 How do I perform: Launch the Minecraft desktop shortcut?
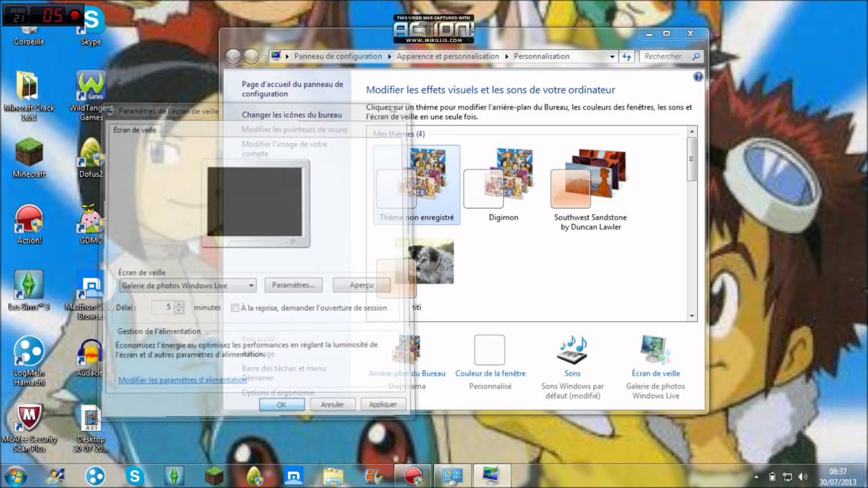click(x=29, y=158)
